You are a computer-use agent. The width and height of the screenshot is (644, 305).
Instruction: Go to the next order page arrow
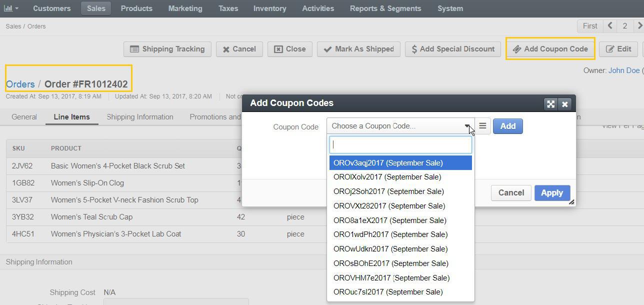pyautogui.click(x=639, y=26)
